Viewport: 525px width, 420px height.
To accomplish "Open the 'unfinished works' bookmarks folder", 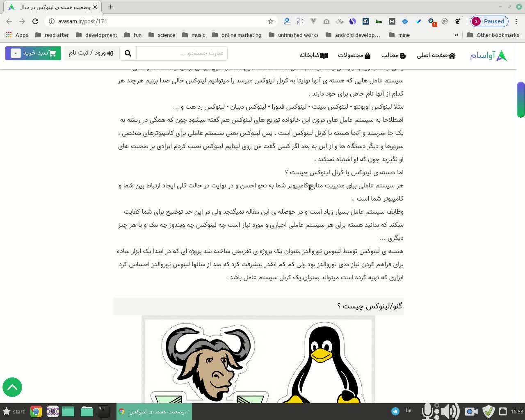I will pyautogui.click(x=294, y=35).
